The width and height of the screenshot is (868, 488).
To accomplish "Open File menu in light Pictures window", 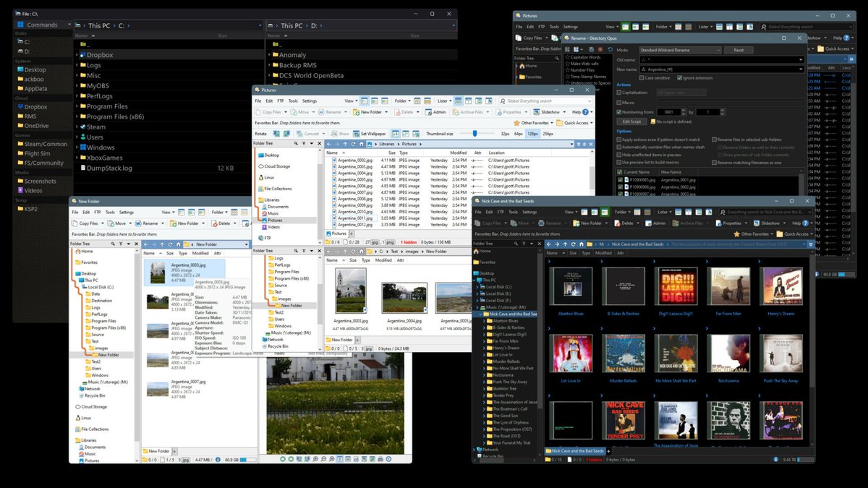I will [258, 100].
